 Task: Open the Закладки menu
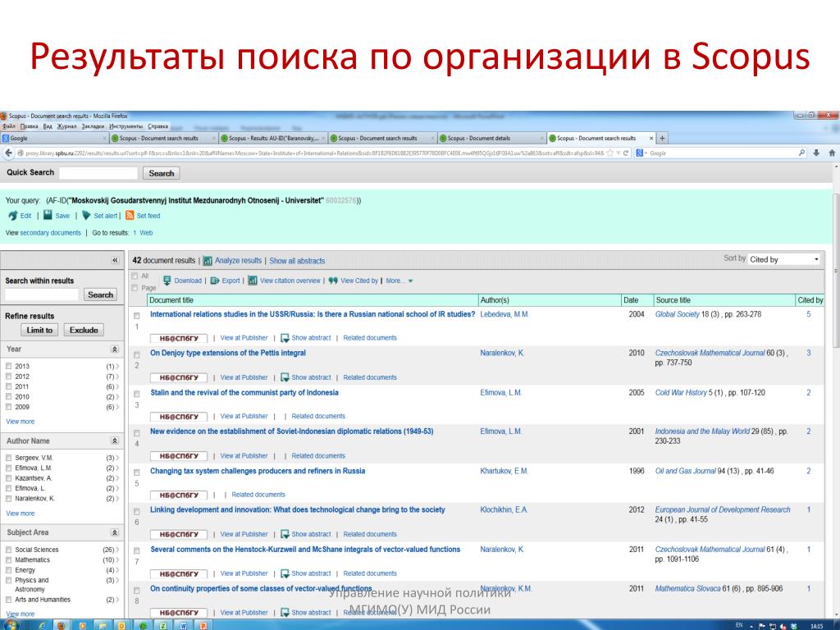(x=93, y=126)
